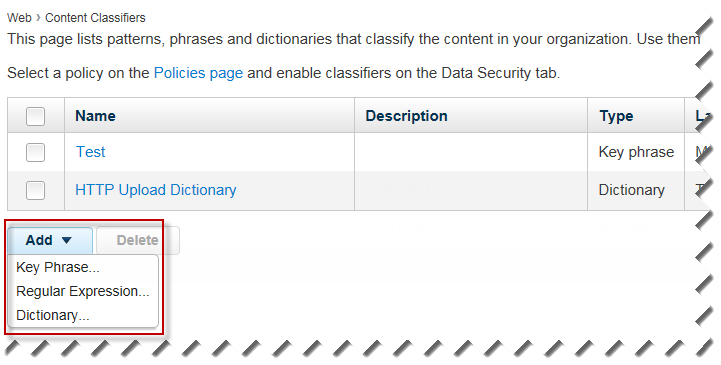
Task: Open the Add button menu
Action: 50,240
